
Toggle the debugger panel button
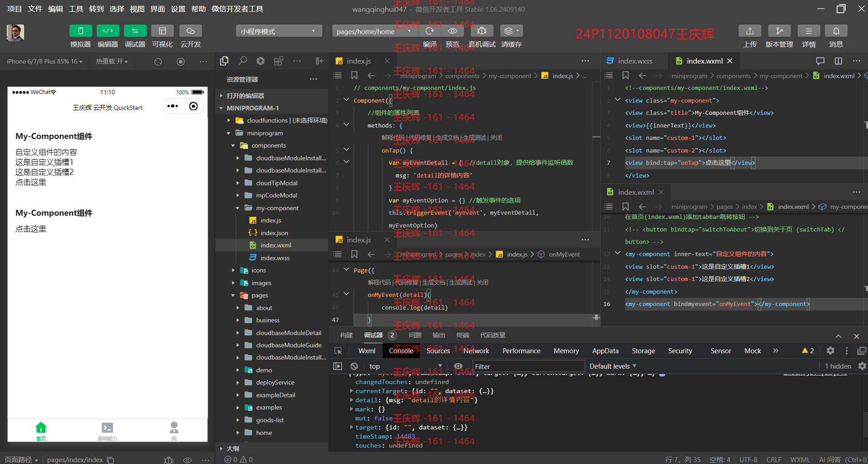(x=135, y=31)
